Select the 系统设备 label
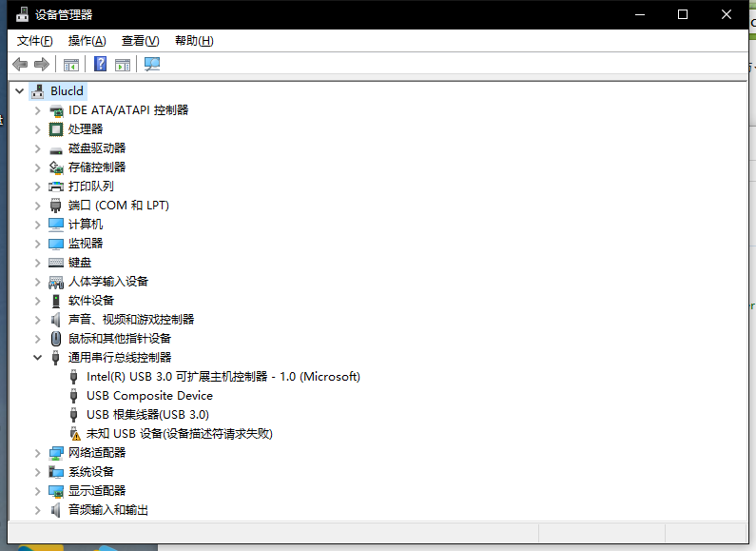The width and height of the screenshot is (756, 551). (x=91, y=472)
